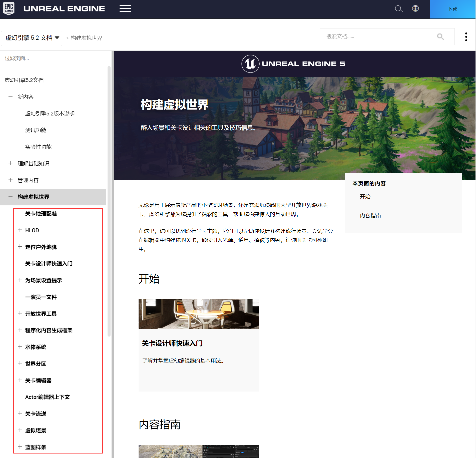Click the 下载 download button
Viewport: 476px width, 458px height.
pyautogui.click(x=452, y=9)
